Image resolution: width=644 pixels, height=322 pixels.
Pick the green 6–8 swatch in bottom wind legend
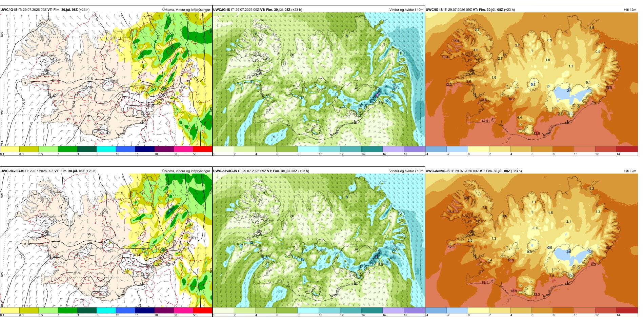pos(287,310)
